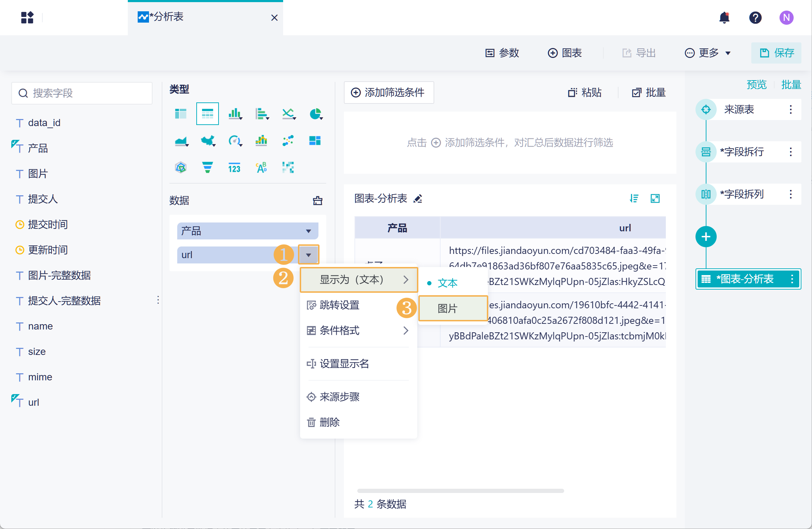Open the 产品 field dropdown arrow
This screenshot has width=812, height=529.
309,231
